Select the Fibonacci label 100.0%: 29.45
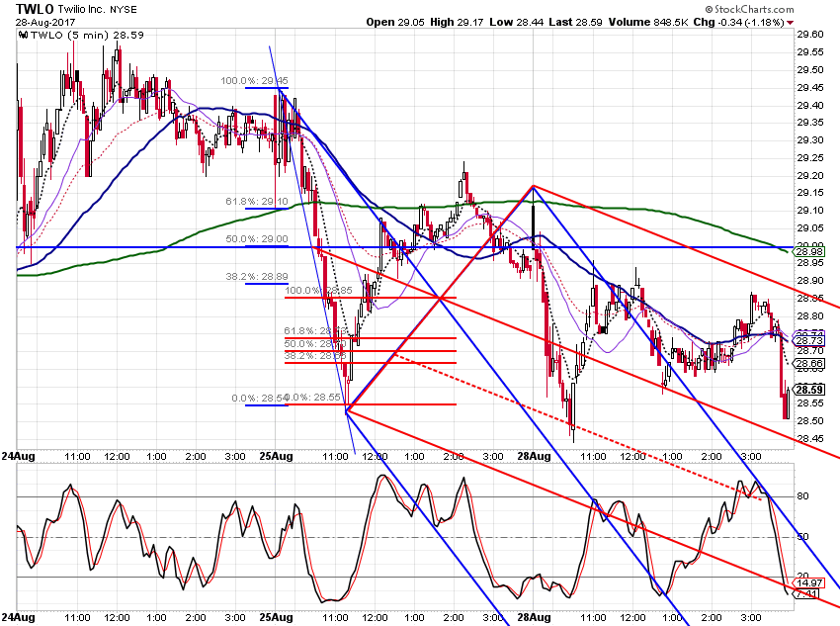 coord(254,81)
